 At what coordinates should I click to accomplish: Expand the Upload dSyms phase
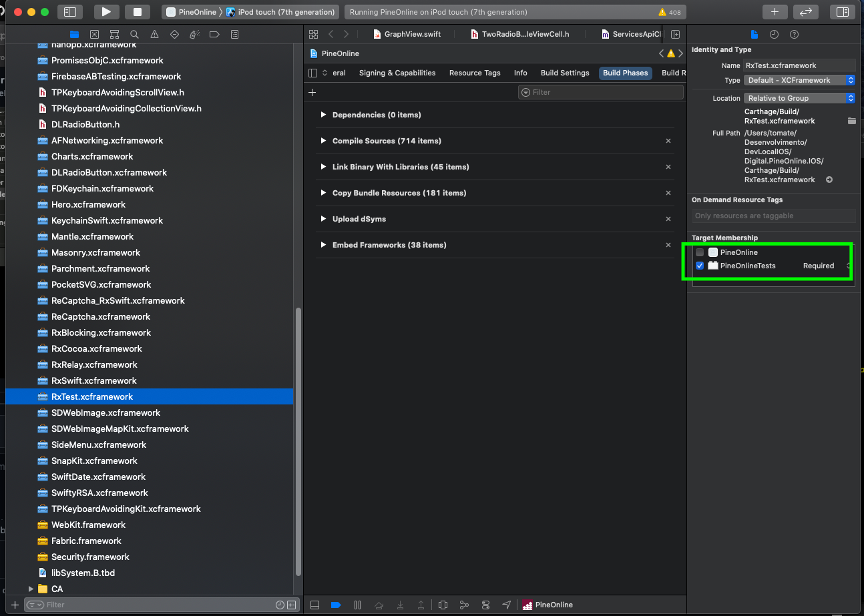(x=324, y=219)
